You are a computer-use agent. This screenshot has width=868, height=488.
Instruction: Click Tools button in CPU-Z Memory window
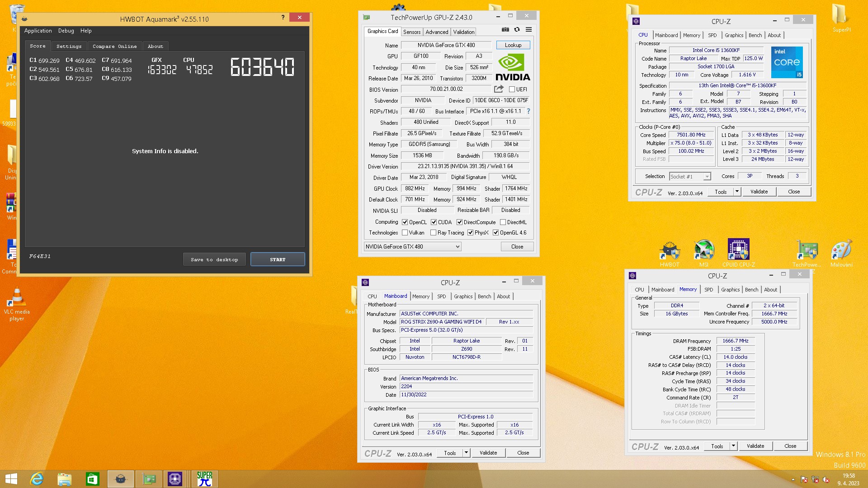pyautogui.click(x=717, y=446)
